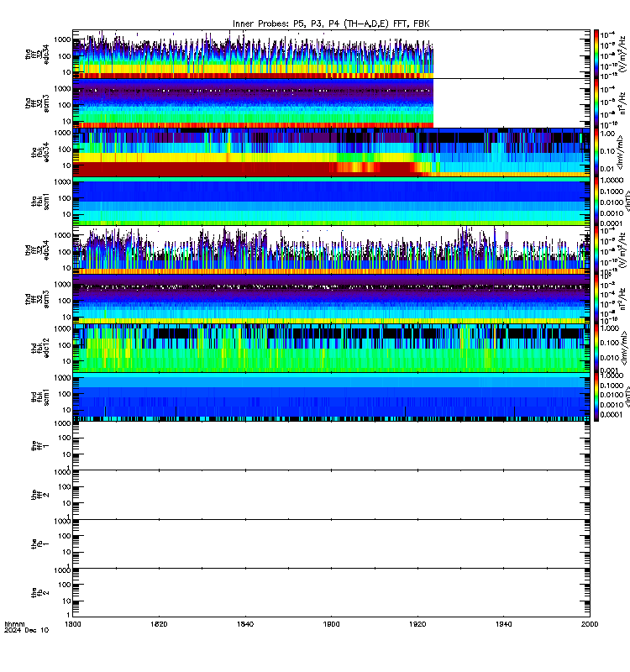Click the color bar beside thd fbk edc12 panel
This screenshot has height=672, width=630.
click(596, 348)
